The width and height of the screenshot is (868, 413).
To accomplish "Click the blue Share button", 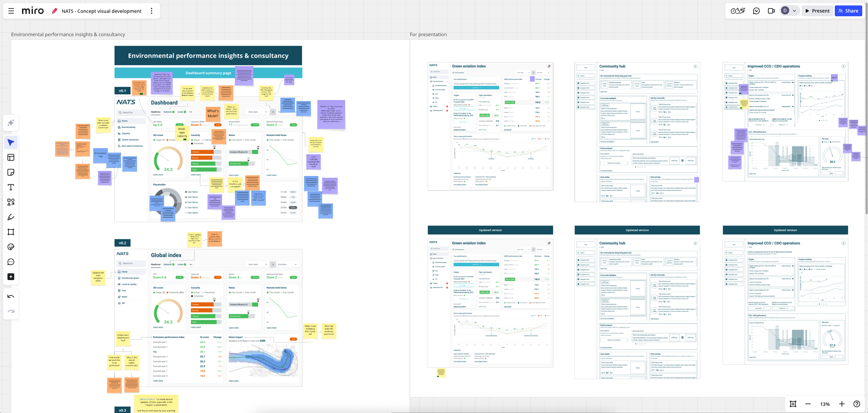I will [x=848, y=11].
